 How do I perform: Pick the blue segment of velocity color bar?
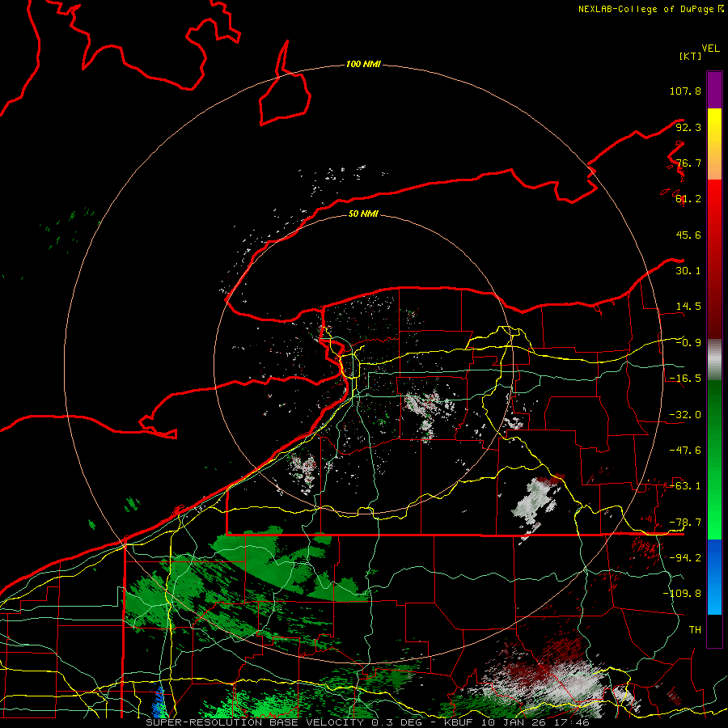pyautogui.click(x=714, y=577)
